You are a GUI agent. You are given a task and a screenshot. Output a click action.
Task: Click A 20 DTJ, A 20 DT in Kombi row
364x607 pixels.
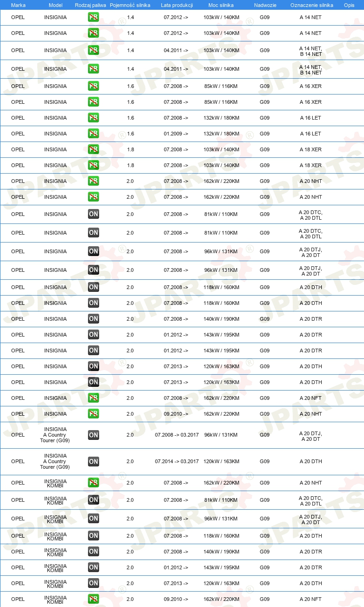[x=310, y=519]
